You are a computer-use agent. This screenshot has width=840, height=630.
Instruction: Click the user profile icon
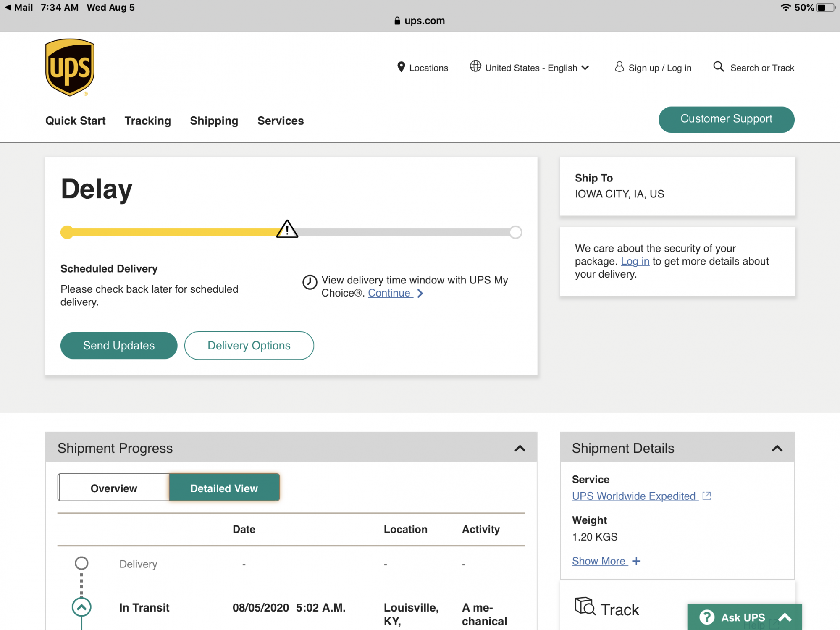619,67
